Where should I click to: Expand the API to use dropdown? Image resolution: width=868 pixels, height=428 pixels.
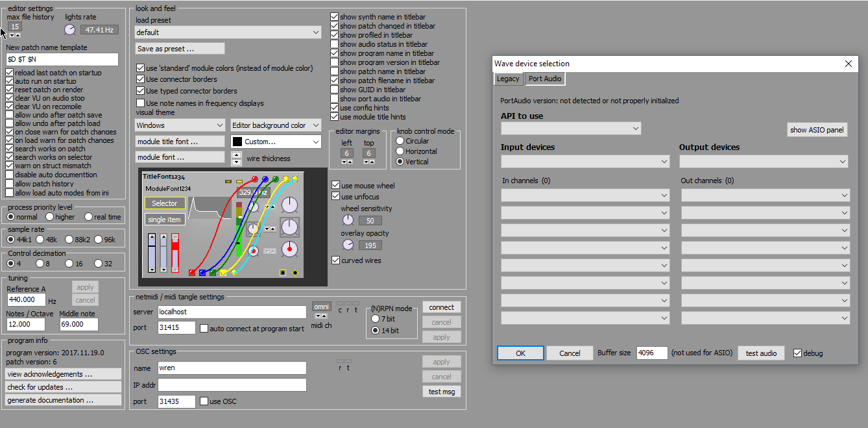click(x=571, y=129)
